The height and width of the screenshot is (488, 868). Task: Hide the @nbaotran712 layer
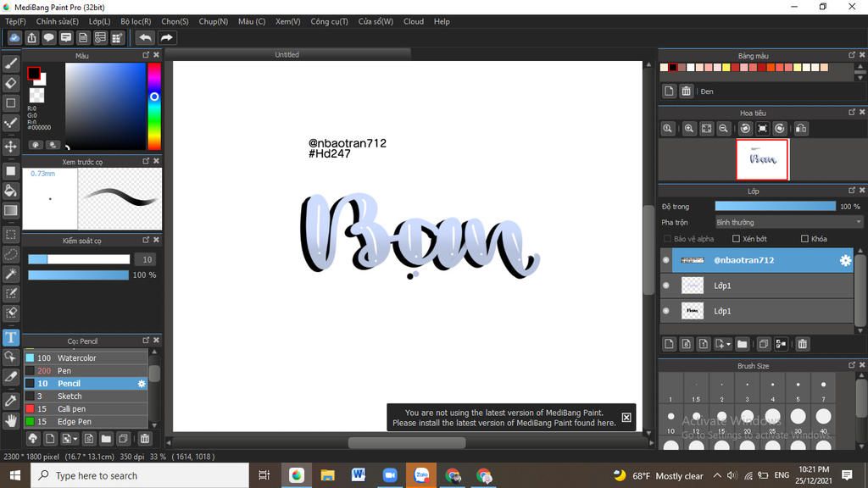click(x=666, y=260)
